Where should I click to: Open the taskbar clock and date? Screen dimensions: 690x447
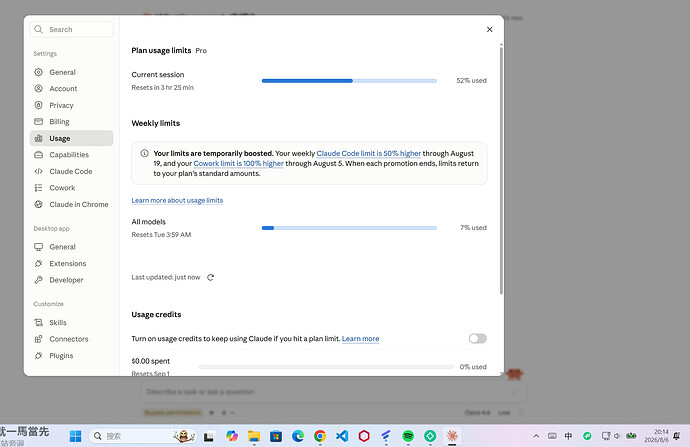656,436
